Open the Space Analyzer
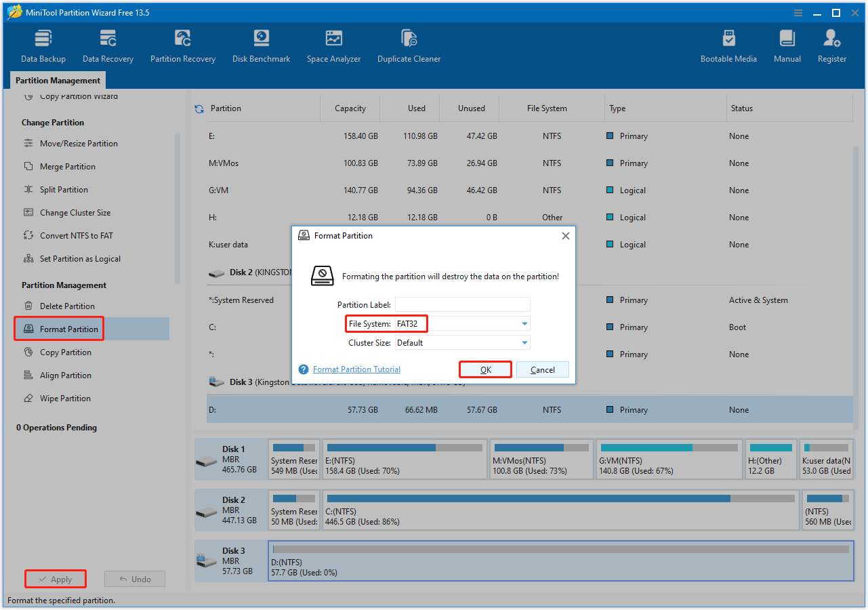Screen dimensions: 868x610 point(333,45)
